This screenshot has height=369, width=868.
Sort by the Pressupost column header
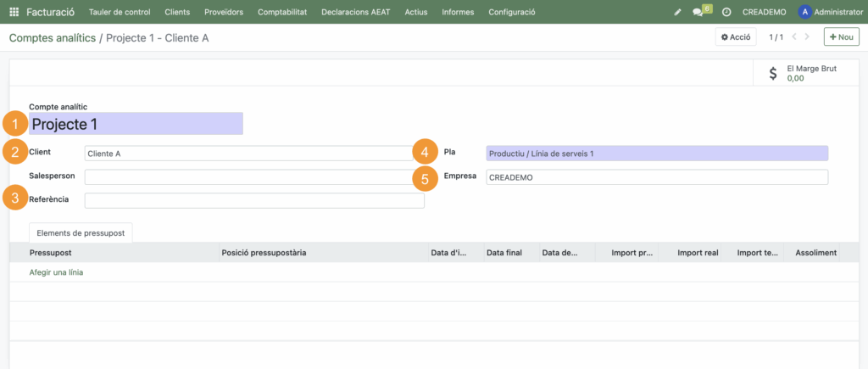click(x=49, y=253)
